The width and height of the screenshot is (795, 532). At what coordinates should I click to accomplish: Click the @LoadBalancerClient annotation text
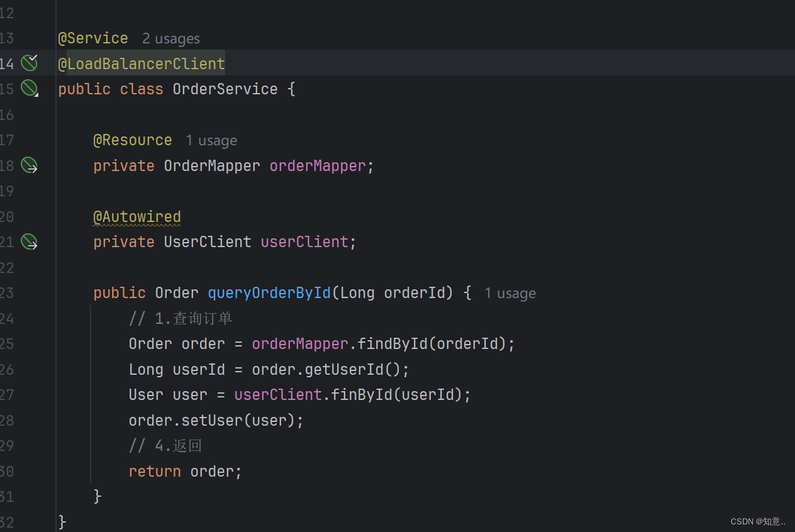(x=141, y=63)
